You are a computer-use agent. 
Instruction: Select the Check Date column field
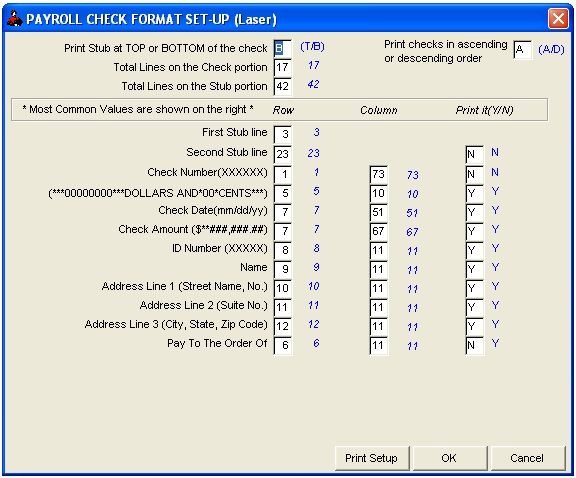click(x=378, y=212)
